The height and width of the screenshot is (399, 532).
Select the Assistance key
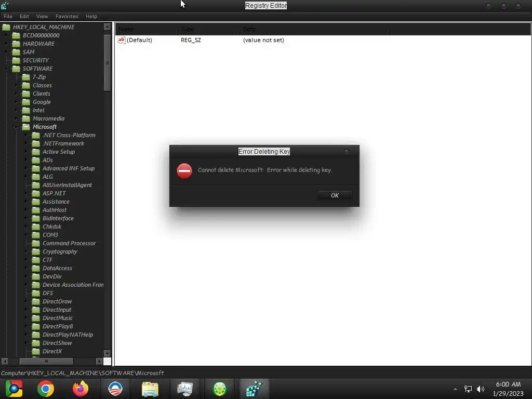tap(56, 202)
